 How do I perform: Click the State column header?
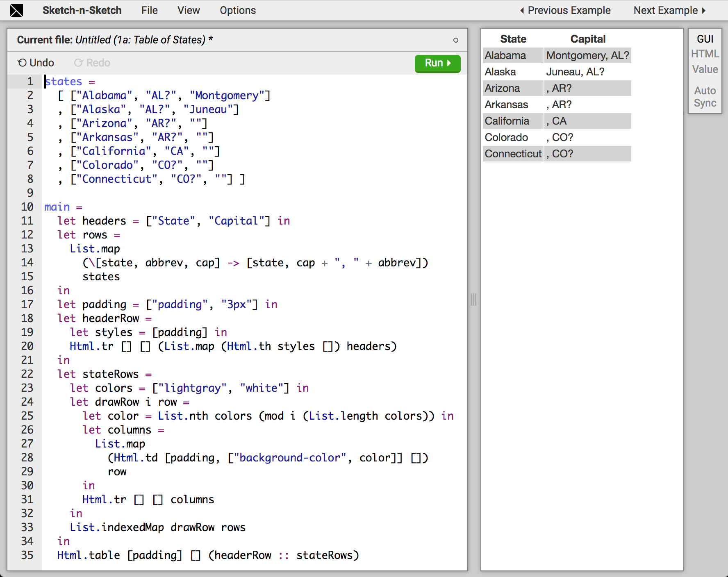[513, 39]
